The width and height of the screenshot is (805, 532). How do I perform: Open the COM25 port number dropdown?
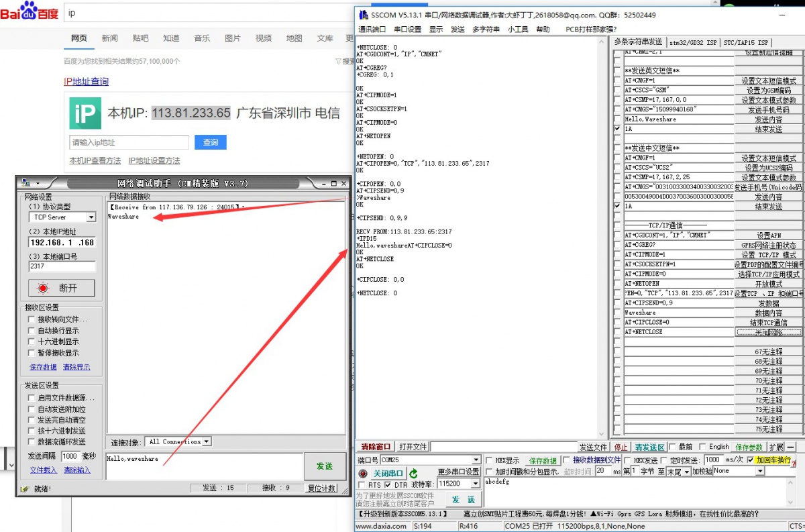(477, 460)
